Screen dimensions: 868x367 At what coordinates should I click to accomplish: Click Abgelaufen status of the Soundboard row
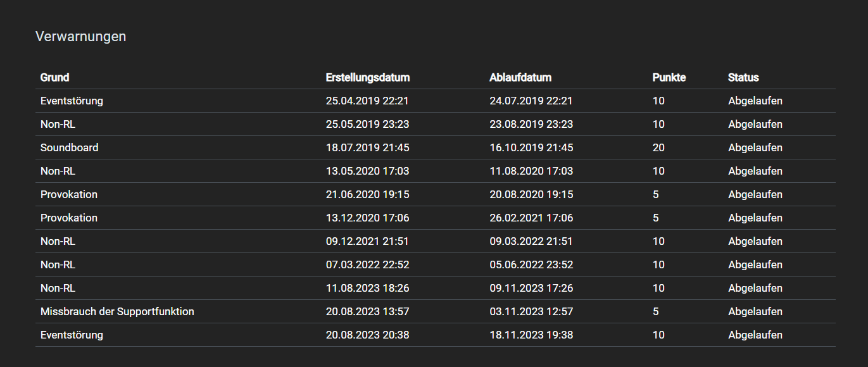(x=755, y=147)
